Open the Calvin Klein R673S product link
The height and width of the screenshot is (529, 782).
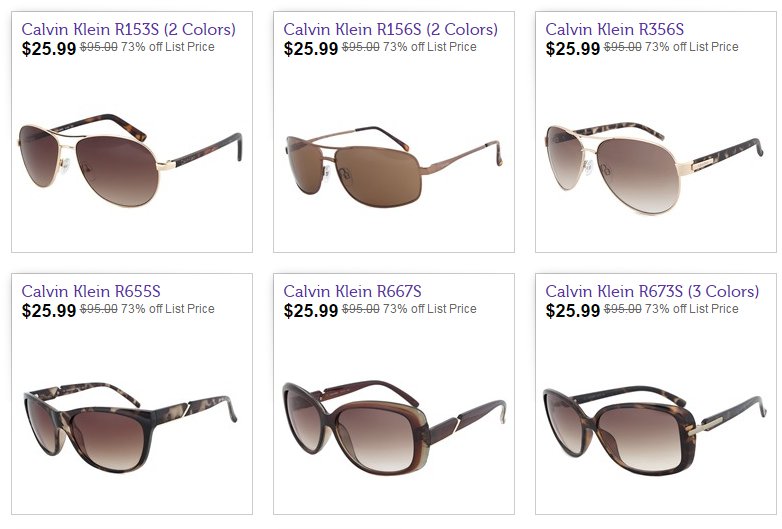click(652, 291)
